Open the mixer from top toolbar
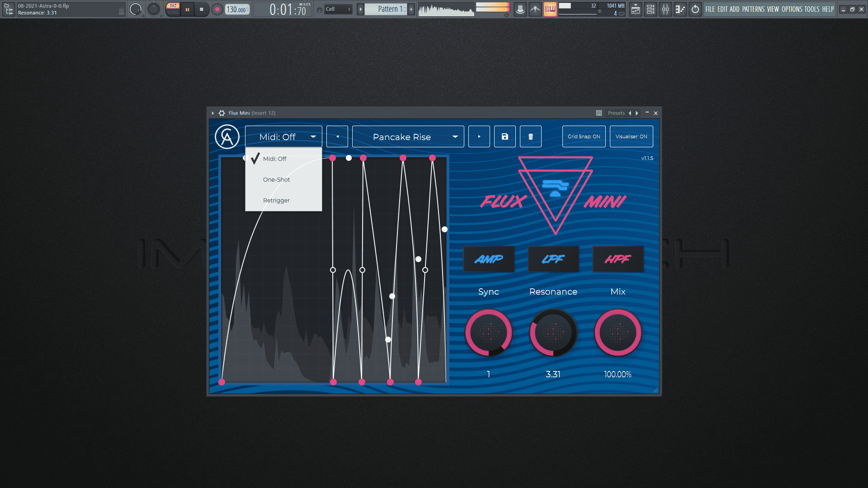Screen dimensions: 868x488 coord(665,9)
